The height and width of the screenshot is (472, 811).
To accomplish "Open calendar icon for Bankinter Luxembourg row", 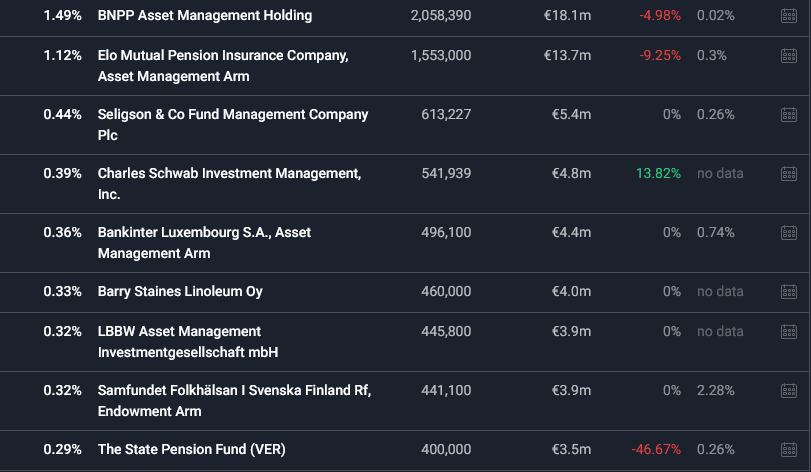I will (x=789, y=232).
